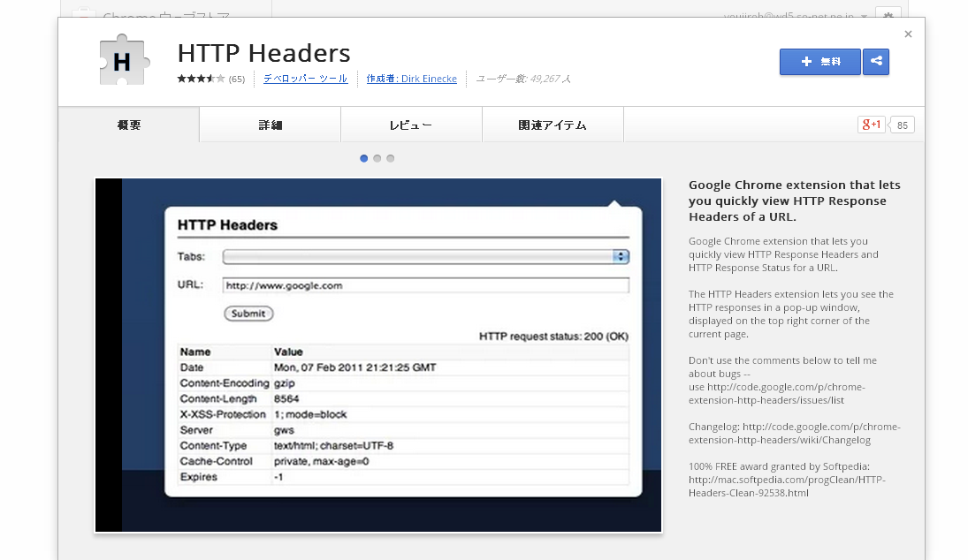Click the paragraph starting 'Don't use the comments below'
The image size is (968, 560).
click(782, 380)
